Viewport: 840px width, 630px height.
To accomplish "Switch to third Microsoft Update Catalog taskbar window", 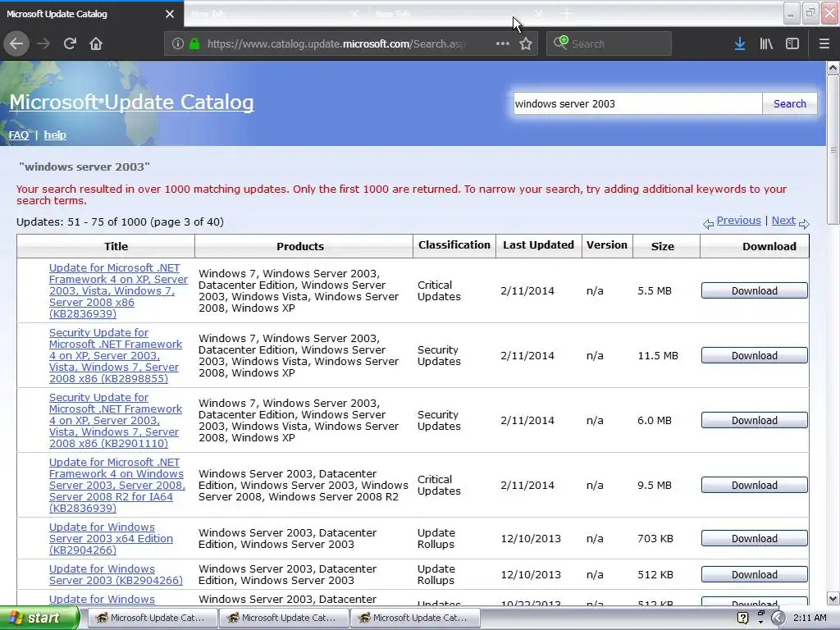I will pyautogui.click(x=414, y=618).
